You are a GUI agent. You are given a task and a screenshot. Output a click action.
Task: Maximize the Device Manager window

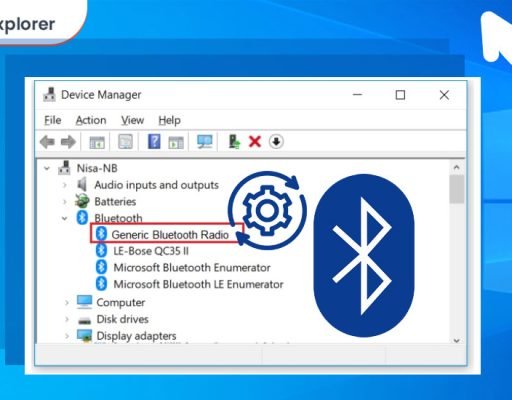[x=400, y=95]
